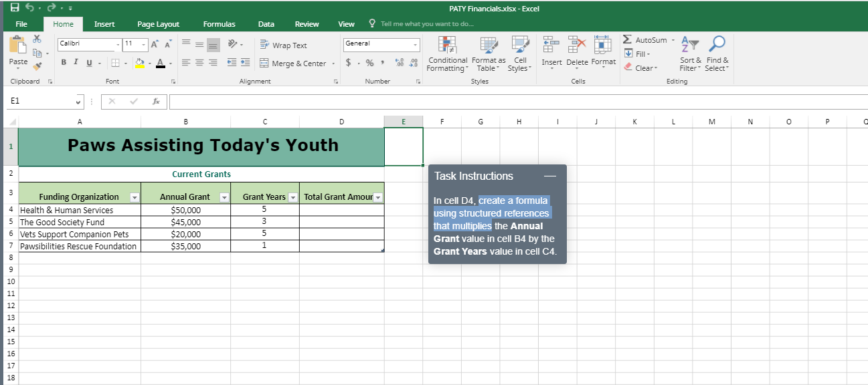Open the Funding Organization filter dropdown
This screenshot has width=868, height=385.
[x=135, y=197]
